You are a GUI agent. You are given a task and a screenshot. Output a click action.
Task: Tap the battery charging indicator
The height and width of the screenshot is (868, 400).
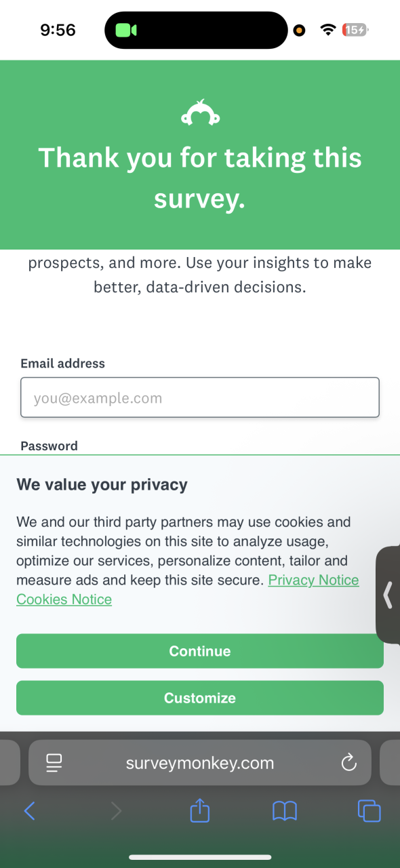355,30
